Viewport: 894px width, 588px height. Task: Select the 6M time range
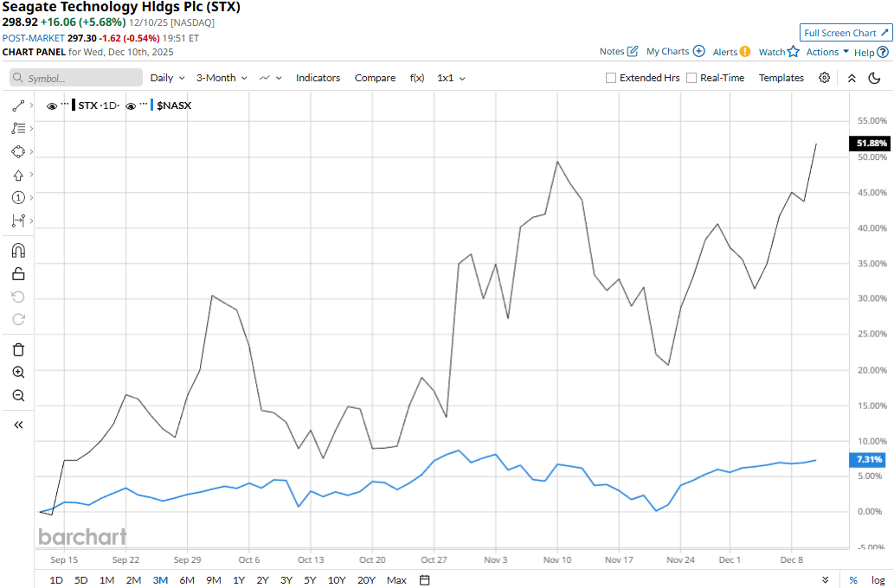(187, 580)
